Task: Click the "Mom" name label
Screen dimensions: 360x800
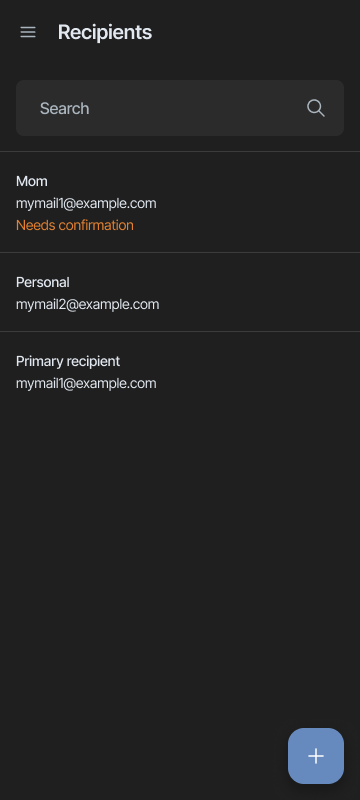Action: (32, 181)
